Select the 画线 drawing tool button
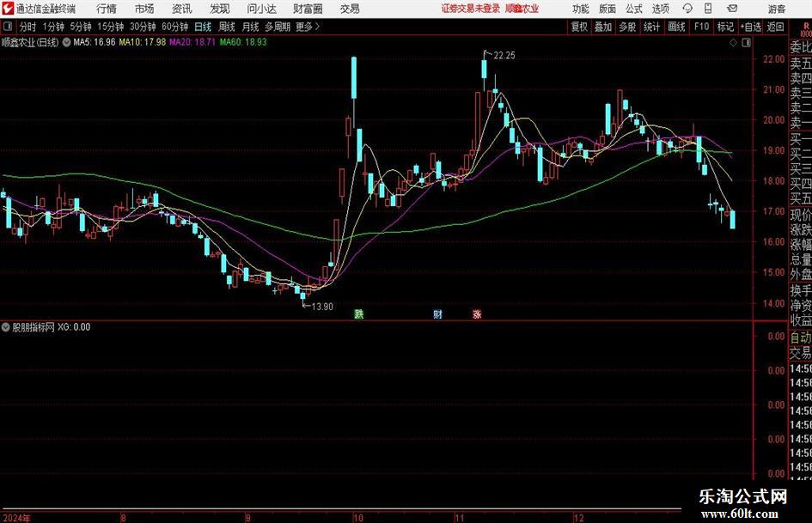 [x=676, y=27]
